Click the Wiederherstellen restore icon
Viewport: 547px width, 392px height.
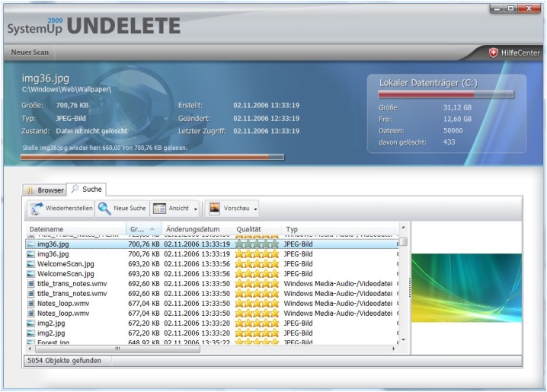pyautogui.click(x=37, y=209)
